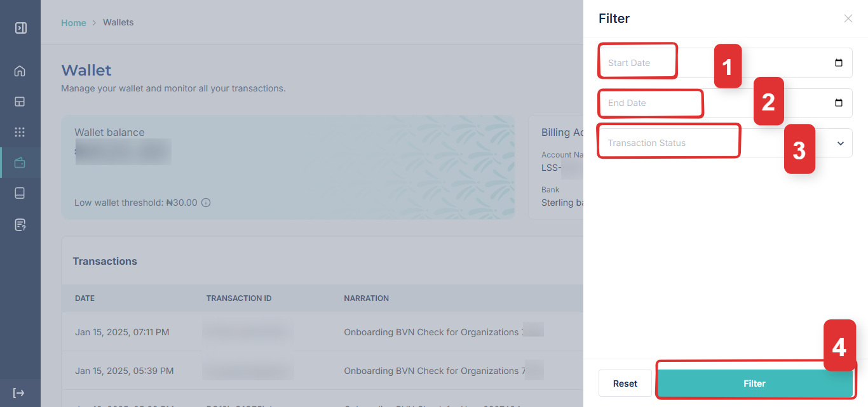The image size is (868, 407).
Task: Click the TRANSACTION ID column header
Action: (239, 298)
